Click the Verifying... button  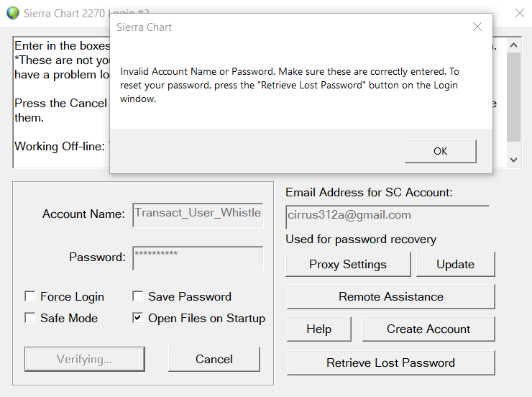tap(85, 359)
